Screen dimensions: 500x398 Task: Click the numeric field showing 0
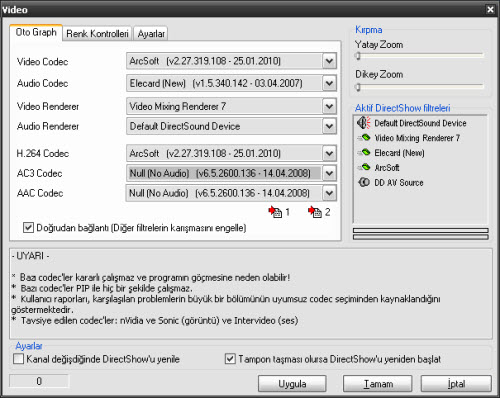tap(39, 381)
